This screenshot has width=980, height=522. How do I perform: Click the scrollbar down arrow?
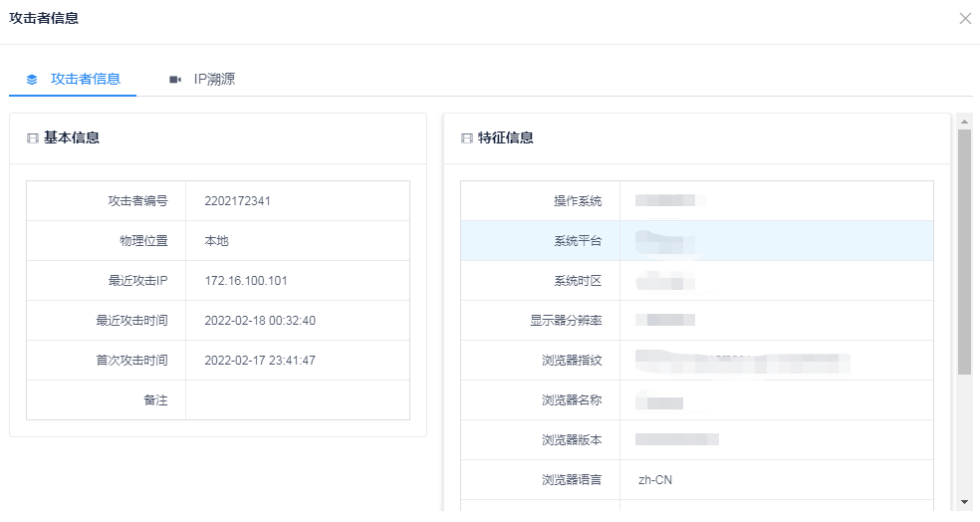click(x=964, y=501)
